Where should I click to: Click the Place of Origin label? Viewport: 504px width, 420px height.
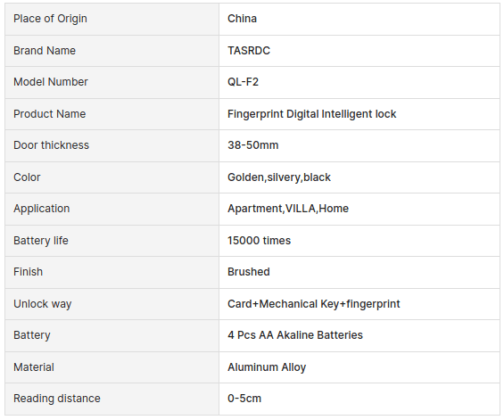(x=50, y=19)
